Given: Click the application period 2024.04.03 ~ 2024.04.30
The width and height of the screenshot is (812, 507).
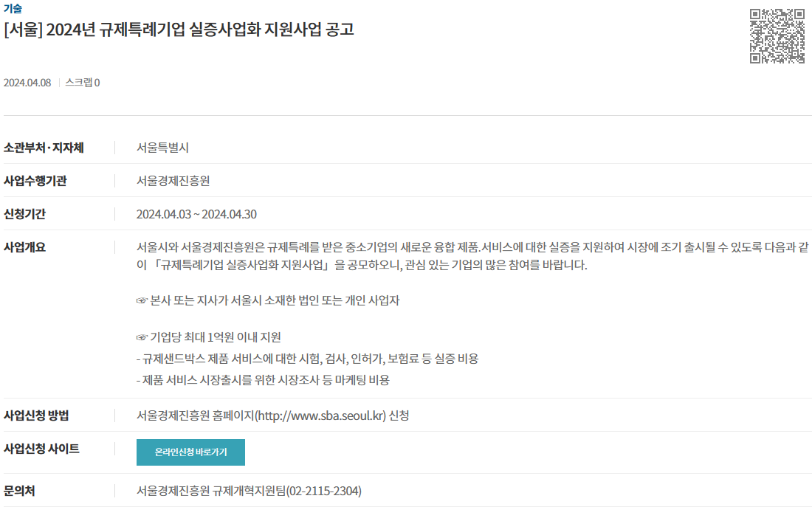Looking at the screenshot, I should pos(196,214).
